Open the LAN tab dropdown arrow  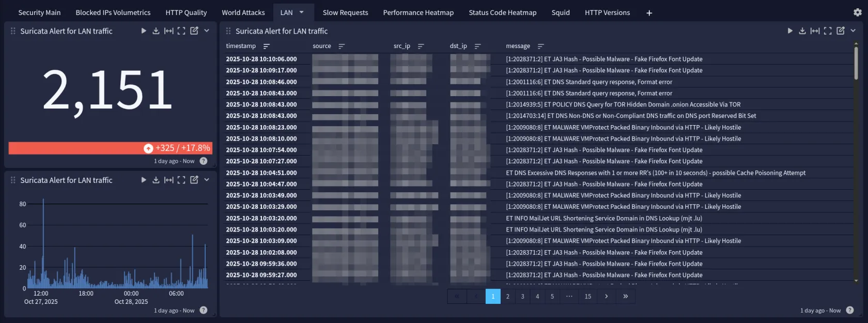coord(302,12)
